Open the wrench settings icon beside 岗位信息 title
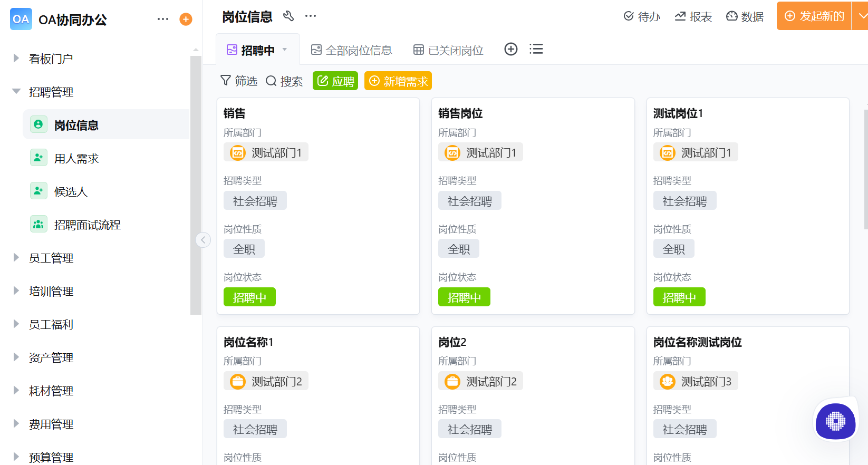 [288, 16]
